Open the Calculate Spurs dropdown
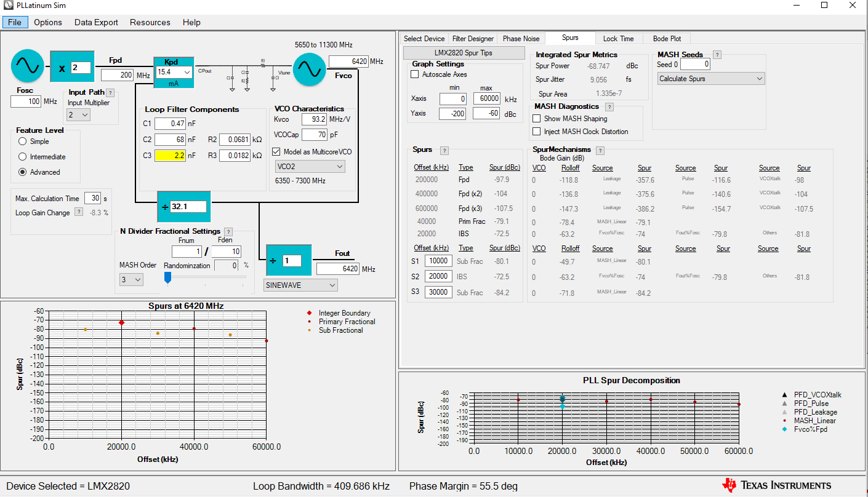 [x=710, y=79]
